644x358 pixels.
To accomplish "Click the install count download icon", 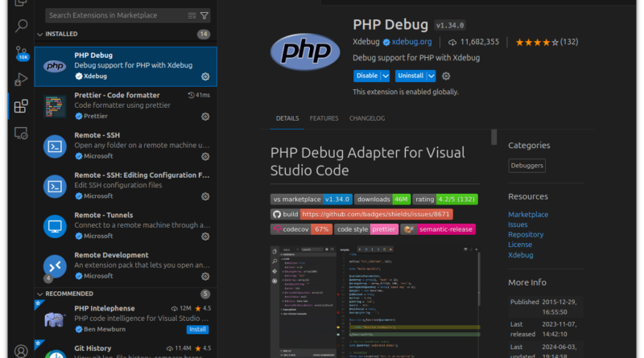I will pos(452,43).
